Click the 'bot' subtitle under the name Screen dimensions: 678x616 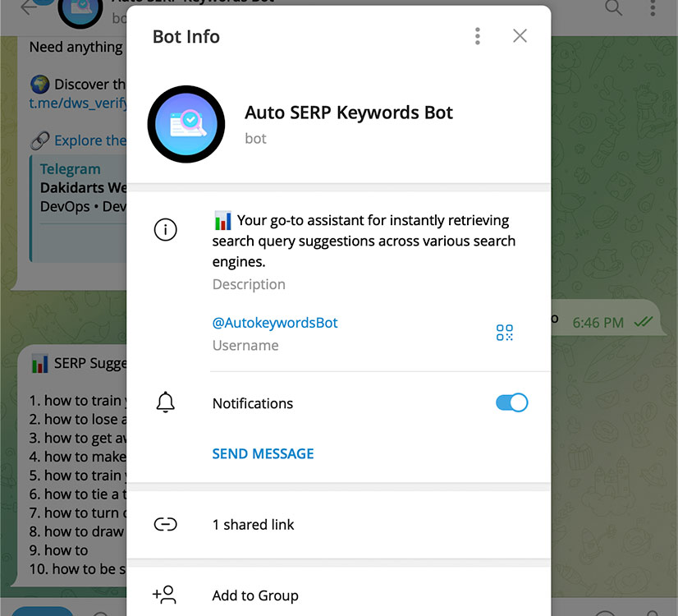tap(255, 139)
